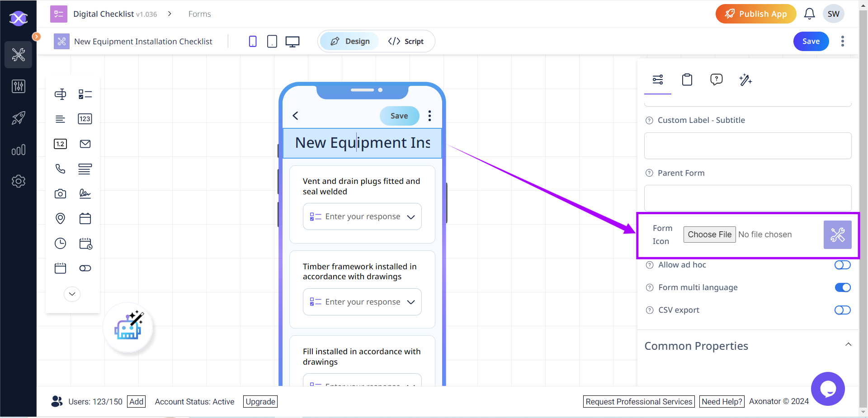The image size is (868, 418).
Task: Collapse the Common Properties section
Action: coord(848,345)
